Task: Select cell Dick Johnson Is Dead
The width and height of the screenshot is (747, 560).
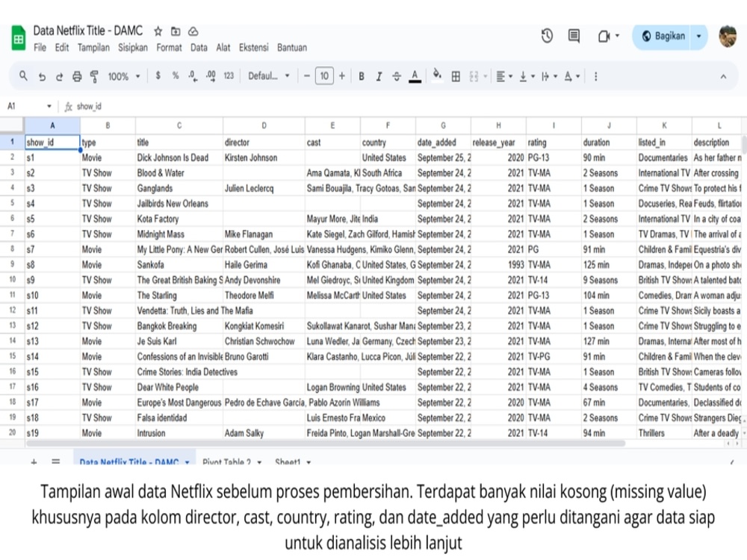Action: click(x=179, y=158)
